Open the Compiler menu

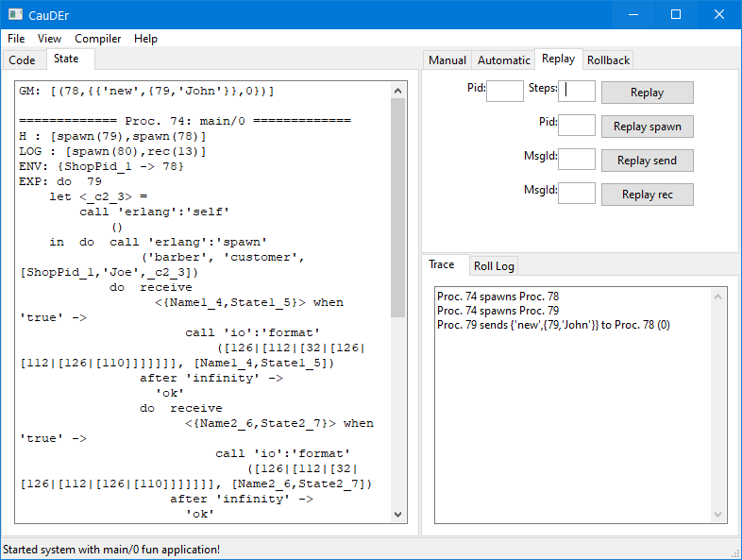tap(98, 39)
